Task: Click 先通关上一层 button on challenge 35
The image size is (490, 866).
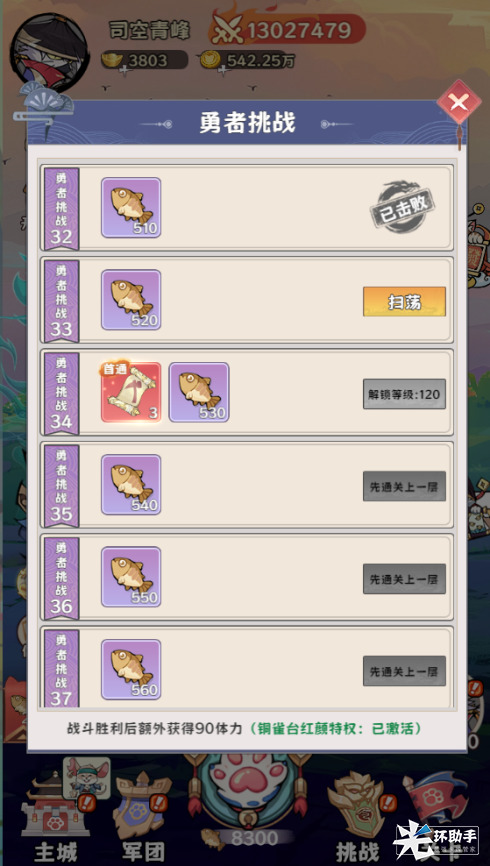Action: (404, 487)
